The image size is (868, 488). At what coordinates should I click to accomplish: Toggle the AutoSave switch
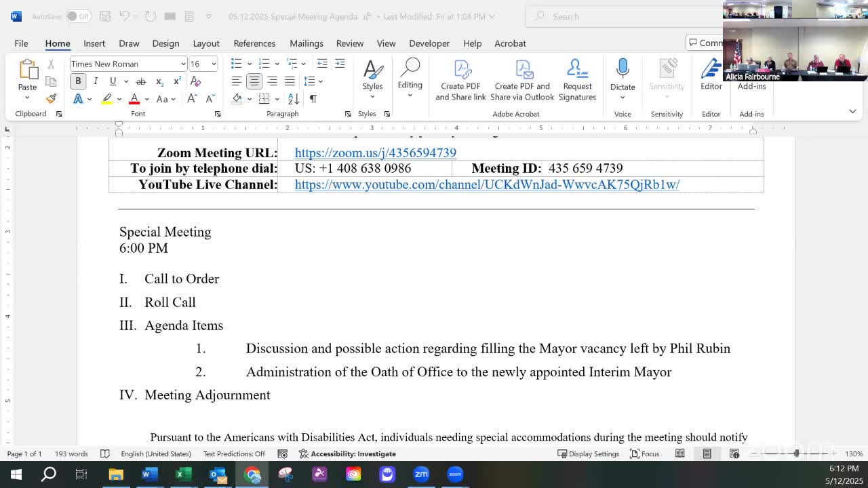78,16
